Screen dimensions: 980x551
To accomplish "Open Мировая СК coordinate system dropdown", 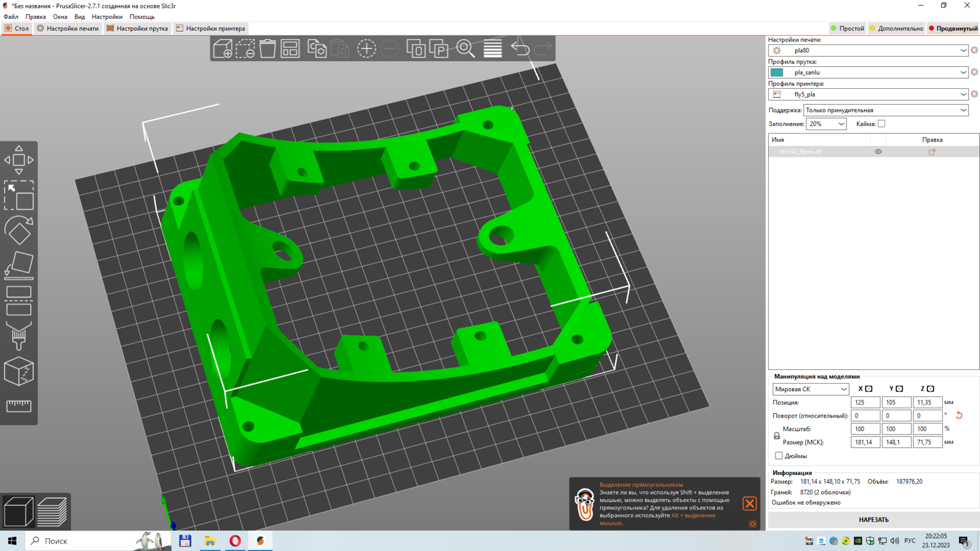I will pos(811,389).
